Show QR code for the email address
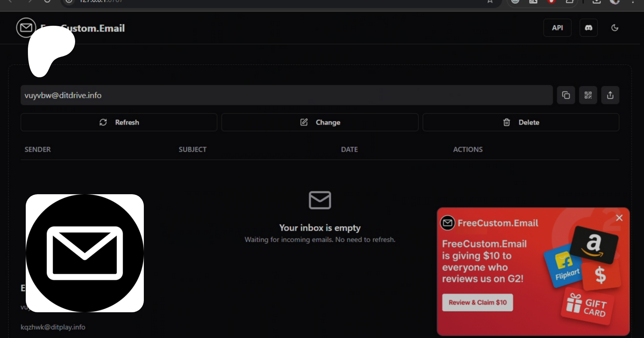Screen dimensions: 644x338 (x=588, y=95)
